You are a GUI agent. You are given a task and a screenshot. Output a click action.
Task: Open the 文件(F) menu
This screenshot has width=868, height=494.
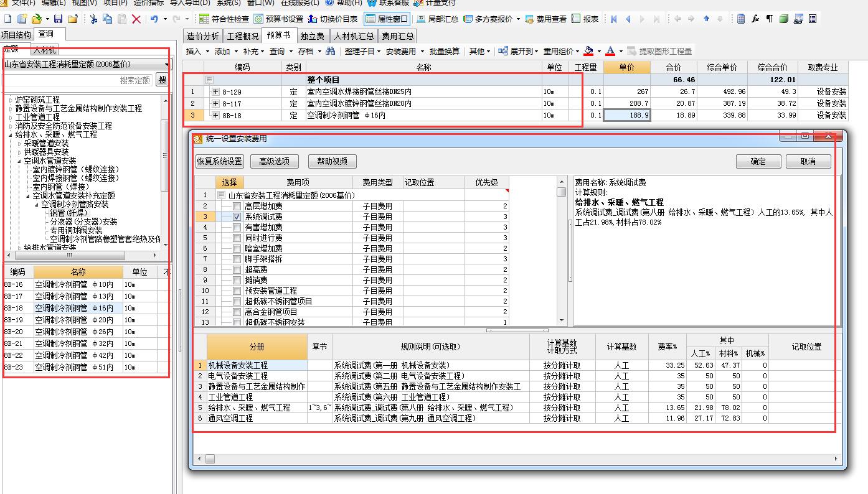23,2
